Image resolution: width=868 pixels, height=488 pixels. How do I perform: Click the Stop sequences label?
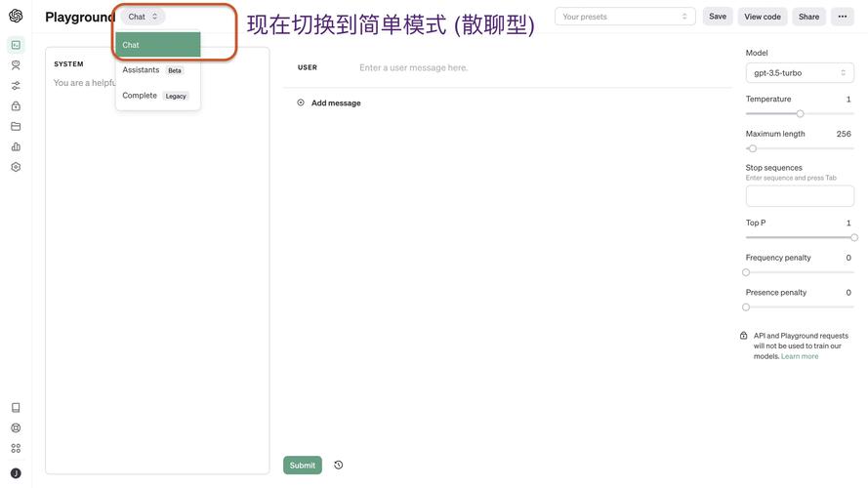[x=773, y=168]
